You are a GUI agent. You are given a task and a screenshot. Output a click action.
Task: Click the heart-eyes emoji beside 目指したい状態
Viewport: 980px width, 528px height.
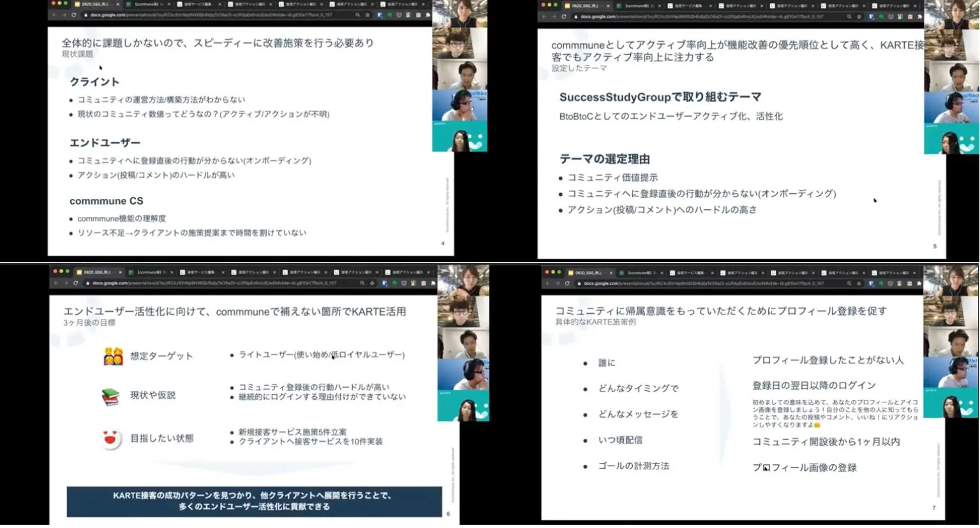(x=111, y=439)
